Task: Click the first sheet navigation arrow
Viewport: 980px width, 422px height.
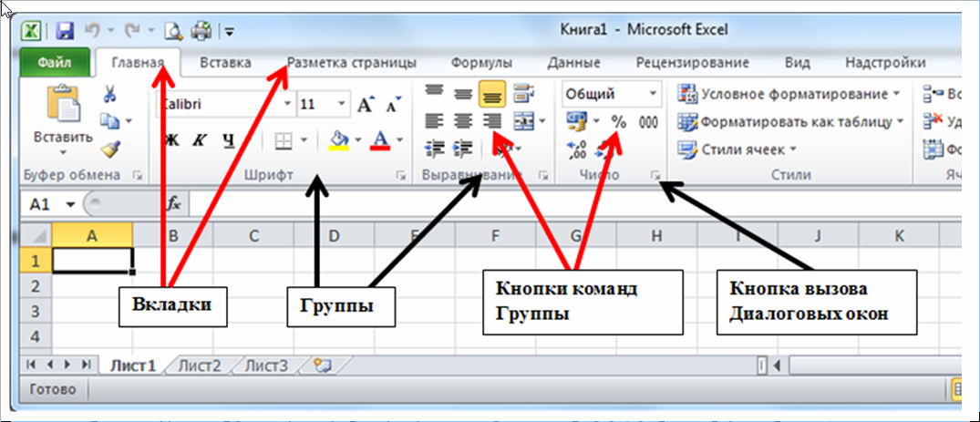Action: tap(31, 365)
